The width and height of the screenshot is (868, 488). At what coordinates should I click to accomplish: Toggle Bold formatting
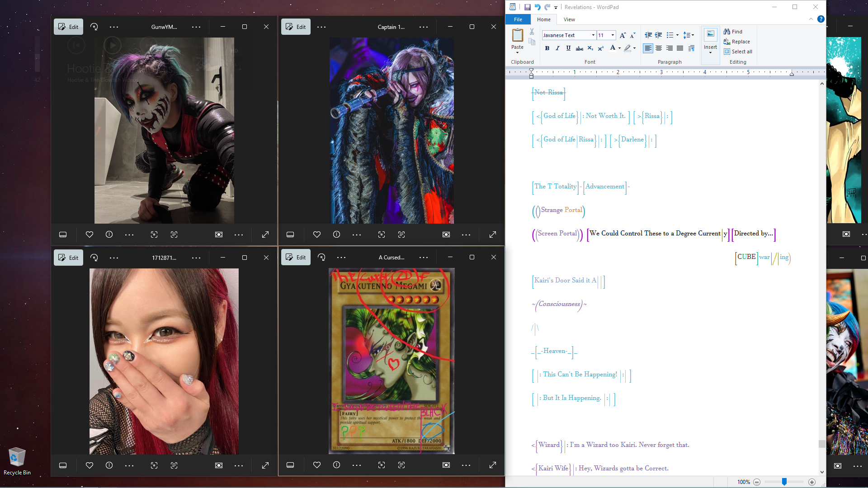547,48
